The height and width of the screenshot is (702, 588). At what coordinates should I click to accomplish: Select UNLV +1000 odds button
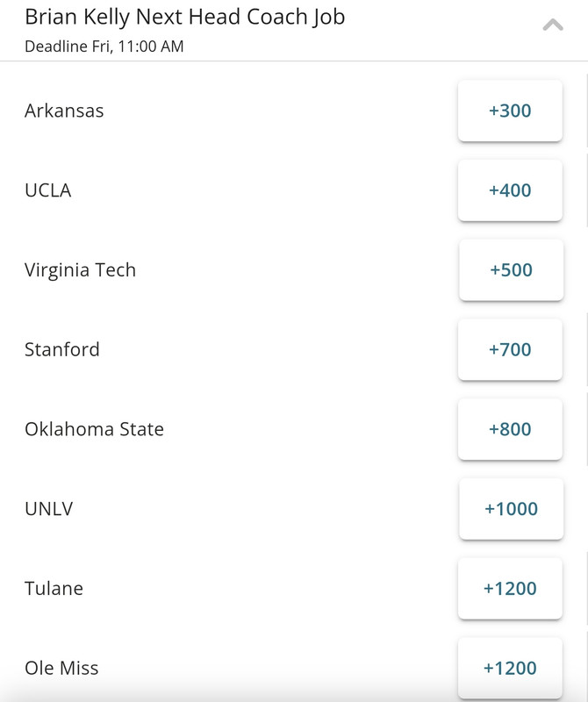(x=511, y=509)
